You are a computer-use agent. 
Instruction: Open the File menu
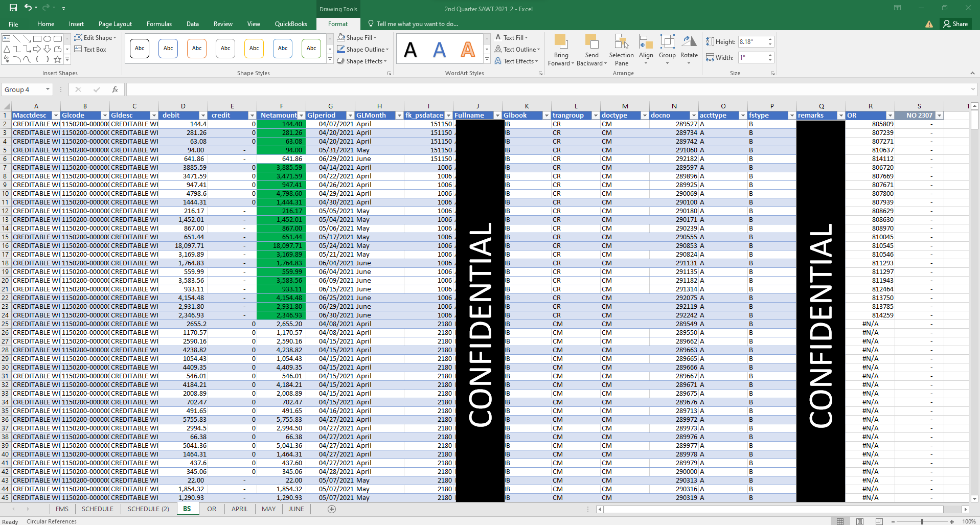(13, 24)
